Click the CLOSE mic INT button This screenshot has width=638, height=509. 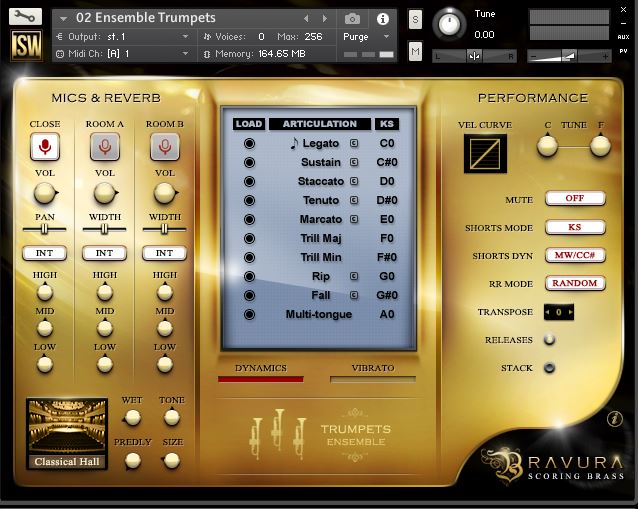(x=45, y=253)
